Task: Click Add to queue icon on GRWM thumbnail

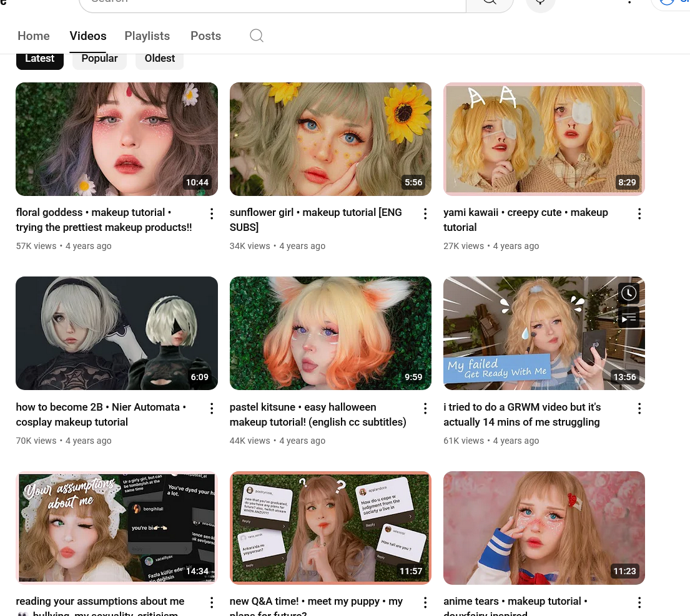Action: 628,319
